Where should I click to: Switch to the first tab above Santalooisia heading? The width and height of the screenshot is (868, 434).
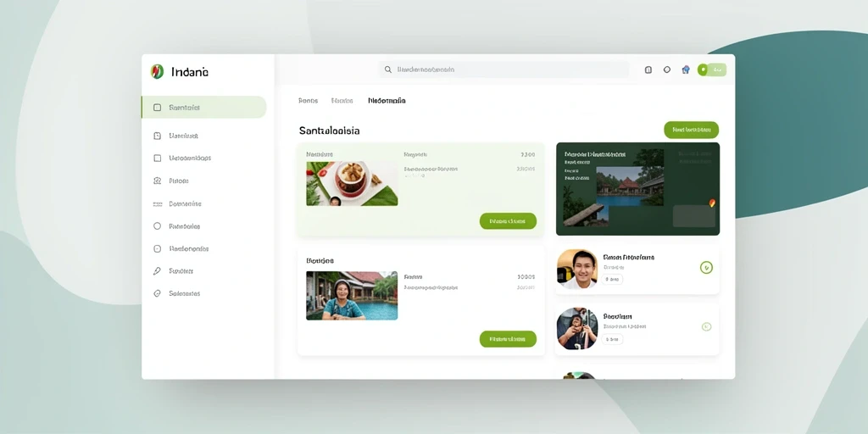pos(308,101)
